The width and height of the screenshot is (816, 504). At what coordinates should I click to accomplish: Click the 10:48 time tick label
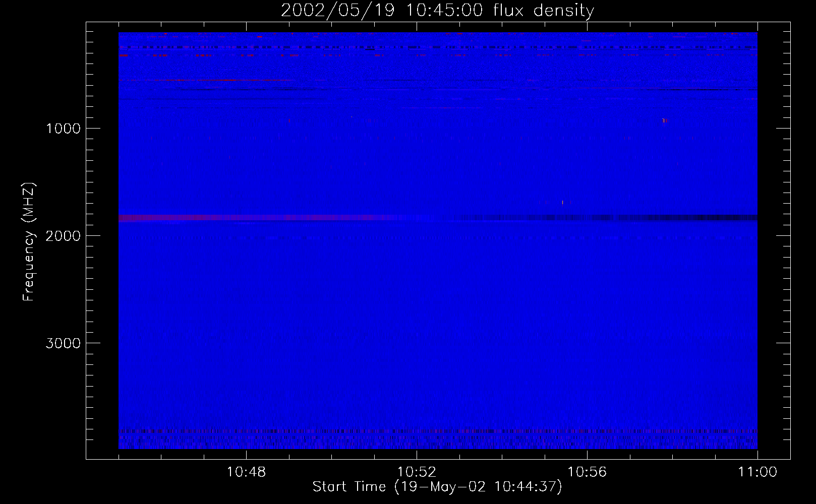(x=246, y=472)
